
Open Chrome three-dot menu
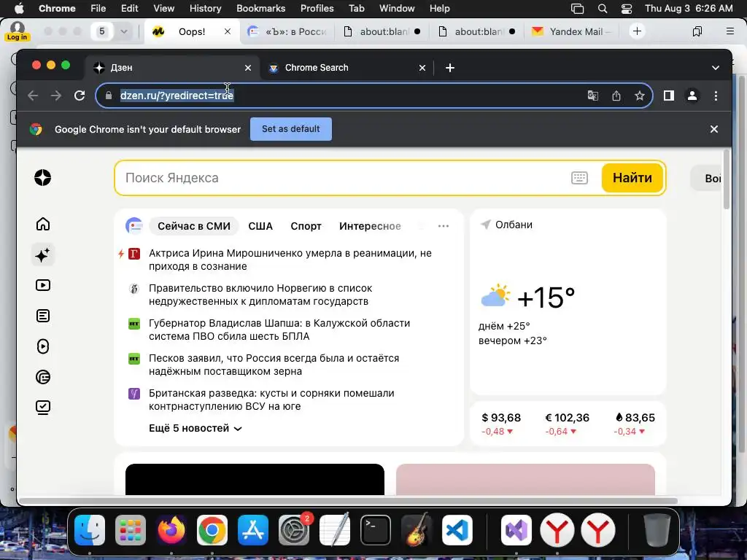tap(716, 96)
